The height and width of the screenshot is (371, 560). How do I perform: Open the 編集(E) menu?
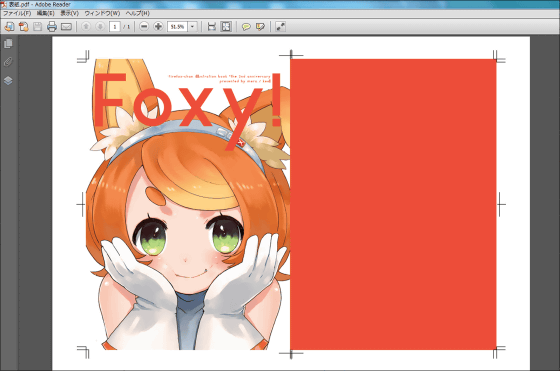pos(45,13)
